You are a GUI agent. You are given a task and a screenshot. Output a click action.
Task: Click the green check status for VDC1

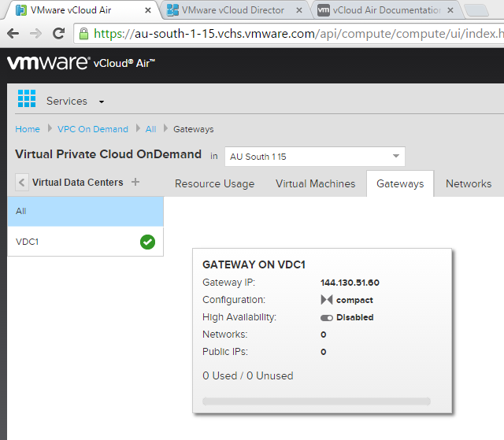tap(147, 242)
